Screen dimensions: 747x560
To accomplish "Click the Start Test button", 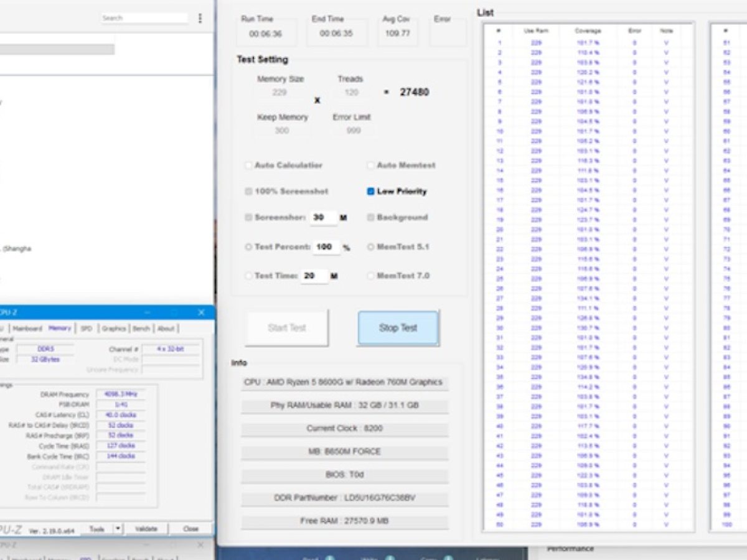I will point(287,328).
